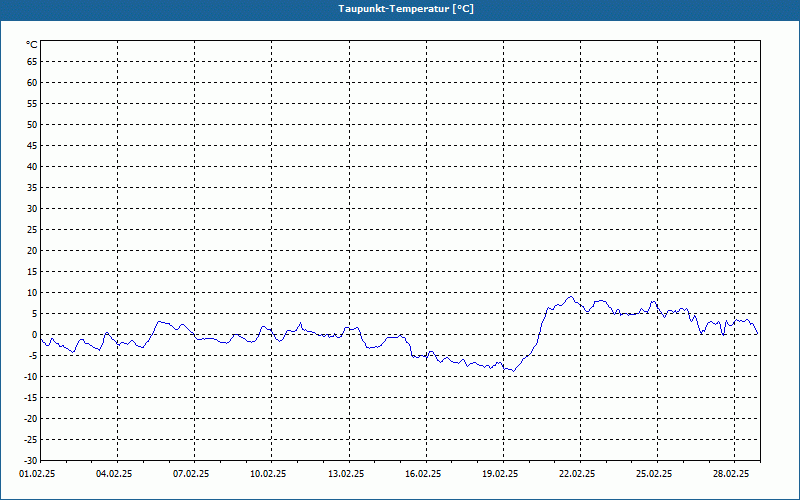Select the y-axis value '30'
Screen dimensions: 800x500
coord(32,209)
